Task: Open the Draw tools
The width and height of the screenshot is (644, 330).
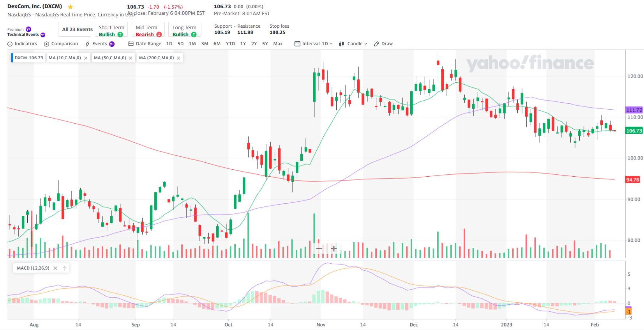Action: (x=383, y=44)
